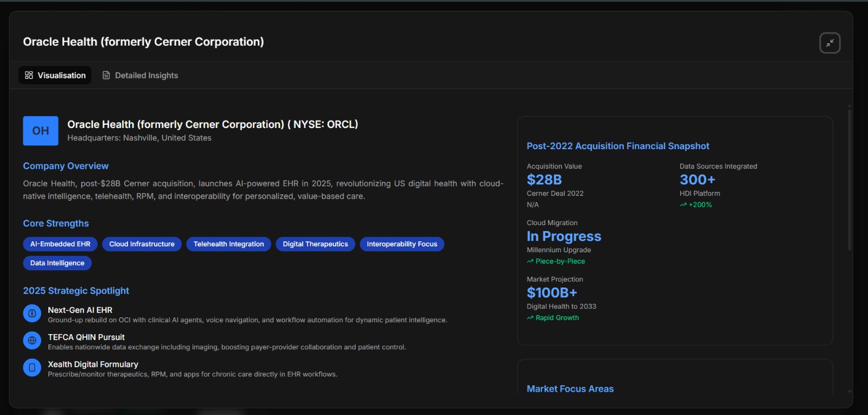Click the $28B acquisition value
This screenshot has width=868, height=415.
(544, 180)
